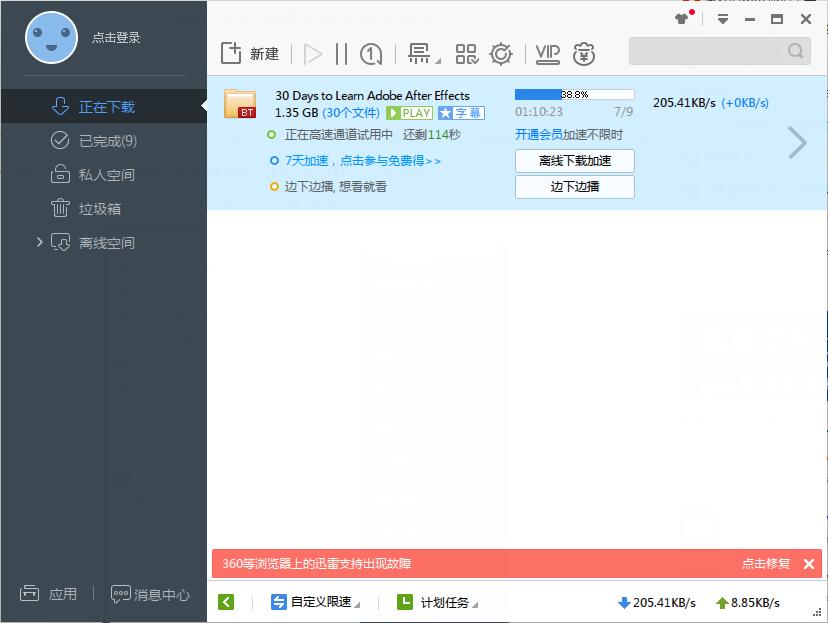This screenshot has height=623, width=828.
Task: Click 点击修复 on red banner
Action: [x=766, y=563]
